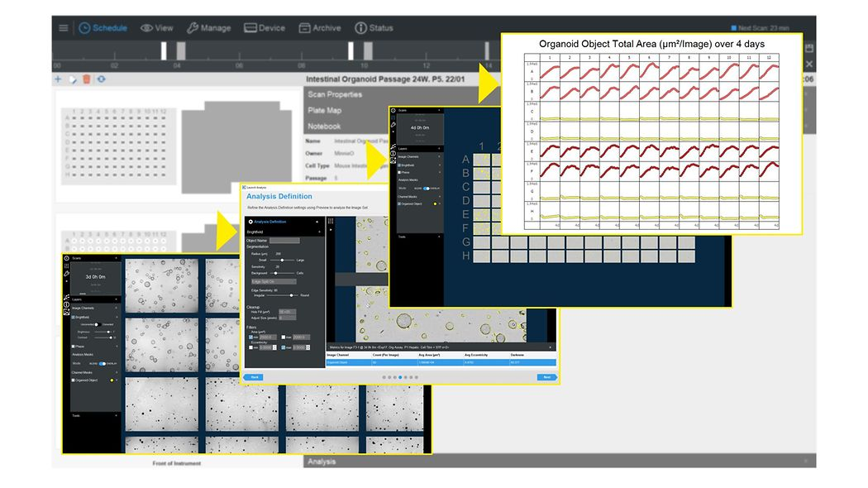The height and width of the screenshot is (488, 868).
Task: Click the Back button in Analysis Definition
Action: (255, 377)
